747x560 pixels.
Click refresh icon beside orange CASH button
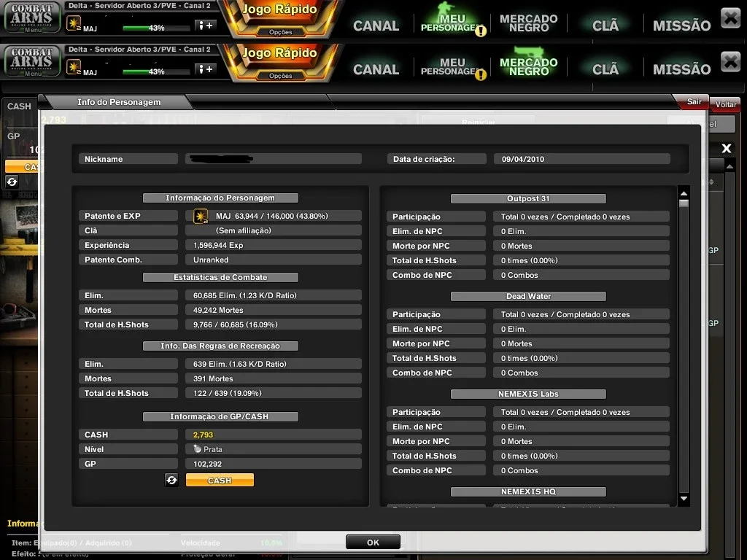point(171,480)
